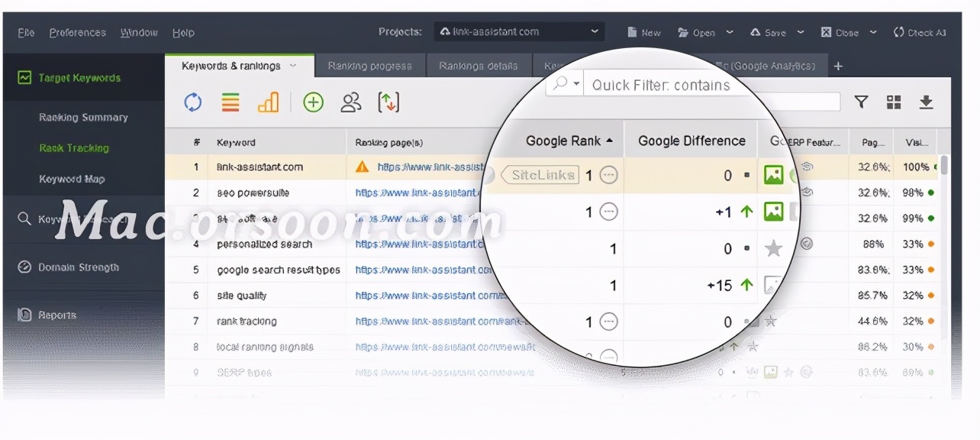Open Keyword Map in the sidebar
980x440 pixels.
[72, 180]
